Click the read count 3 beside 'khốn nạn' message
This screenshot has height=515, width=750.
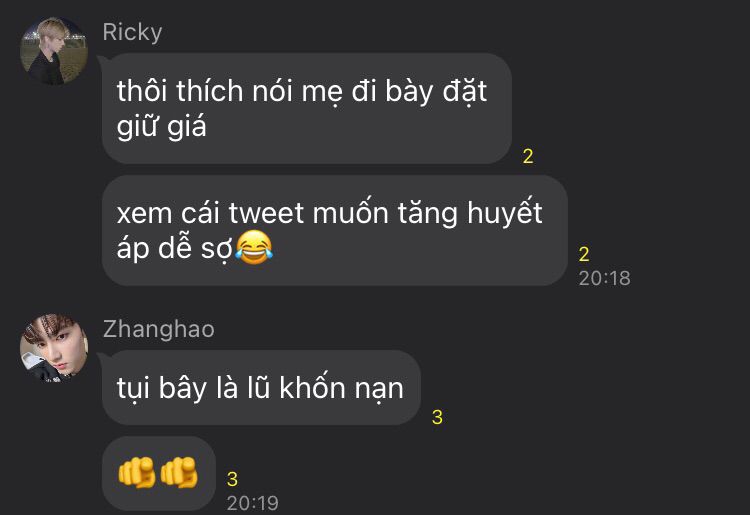437,417
